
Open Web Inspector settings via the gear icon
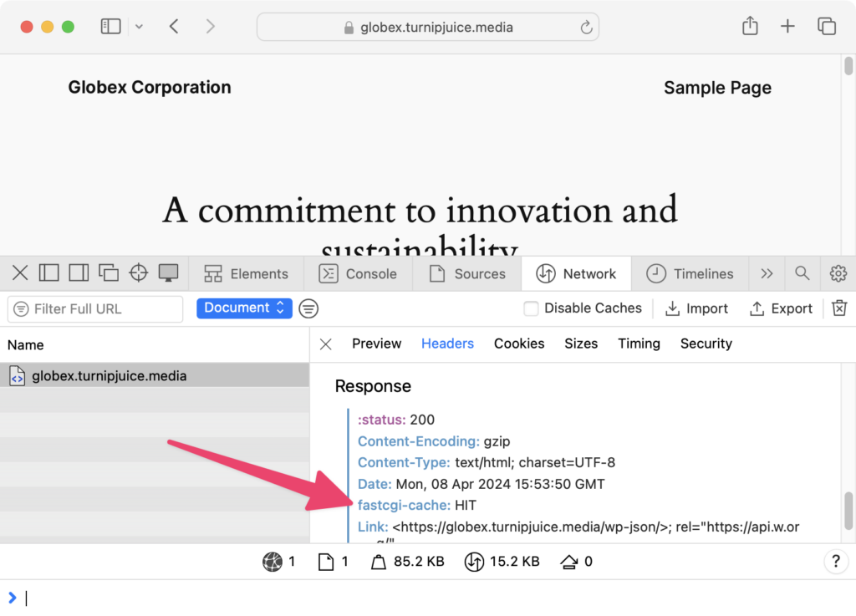pos(838,272)
